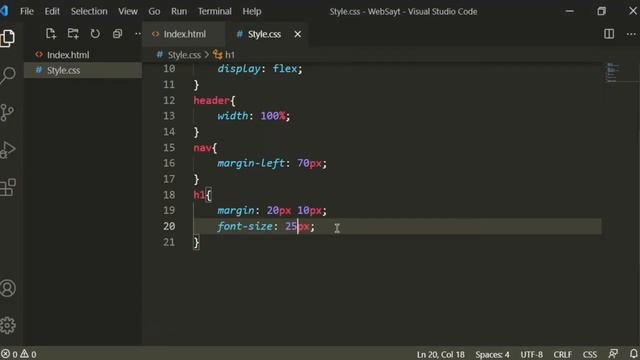Click Ln 20, Col 18 in status bar
This screenshot has width=640, height=360.
pyautogui.click(x=440, y=354)
